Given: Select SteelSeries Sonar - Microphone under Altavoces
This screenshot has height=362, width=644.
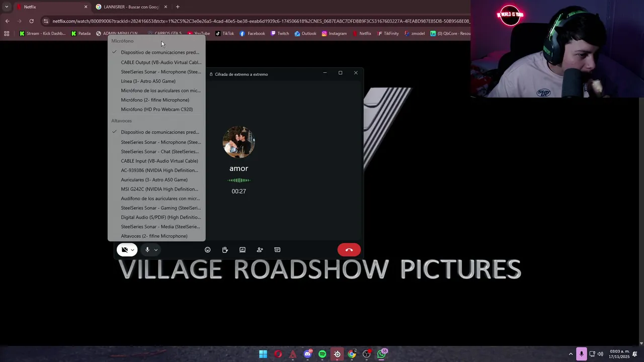Looking at the screenshot, I should pyautogui.click(x=156, y=142).
